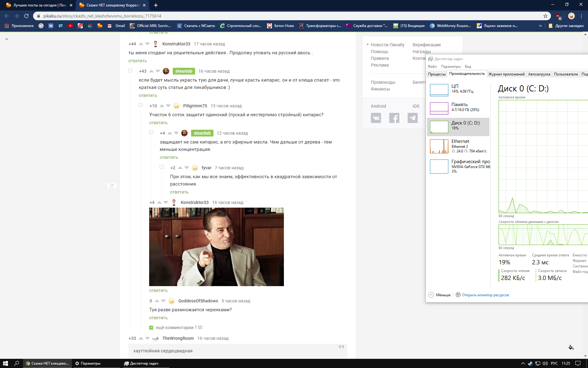Viewport: 588px width, 368px height.
Task: Expand 'ещё комментарии 1' hidden replies
Action: pyautogui.click(x=175, y=328)
